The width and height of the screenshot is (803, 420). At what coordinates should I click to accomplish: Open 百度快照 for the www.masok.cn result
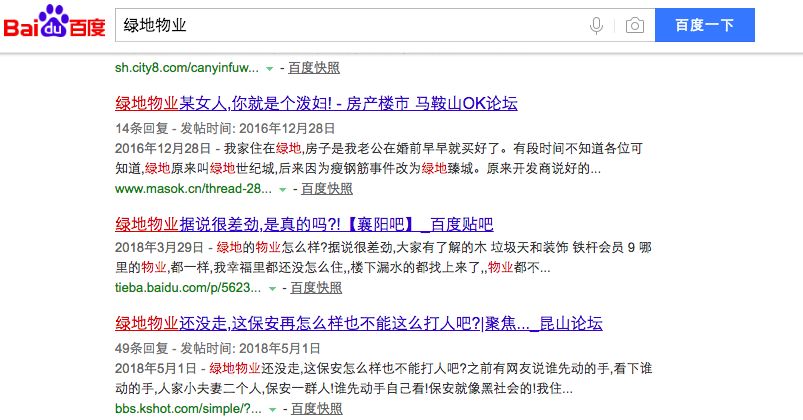327,188
